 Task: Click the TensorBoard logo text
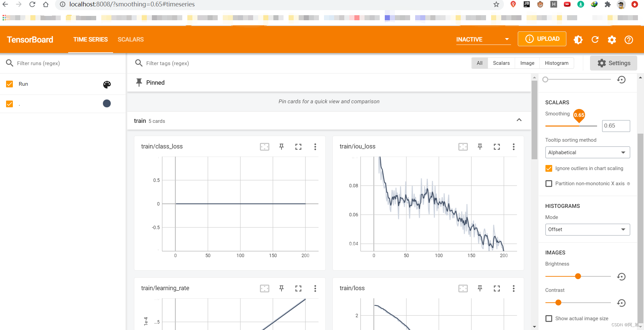[x=30, y=39]
